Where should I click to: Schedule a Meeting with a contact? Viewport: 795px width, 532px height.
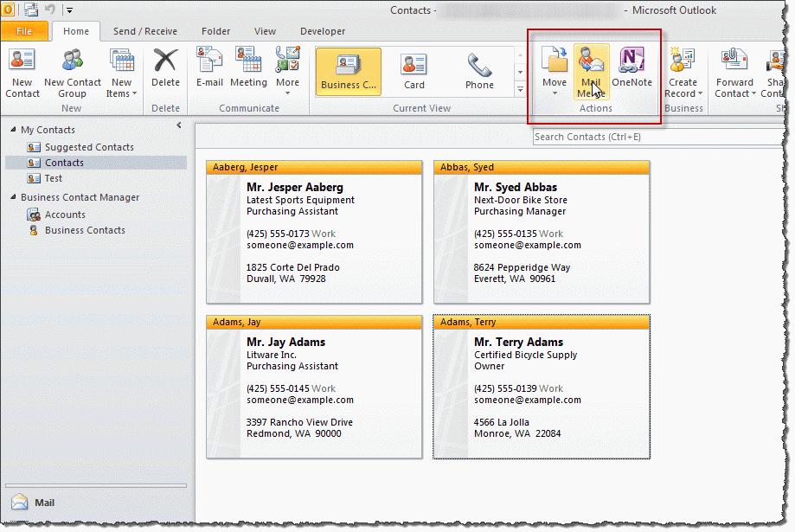pyautogui.click(x=248, y=73)
